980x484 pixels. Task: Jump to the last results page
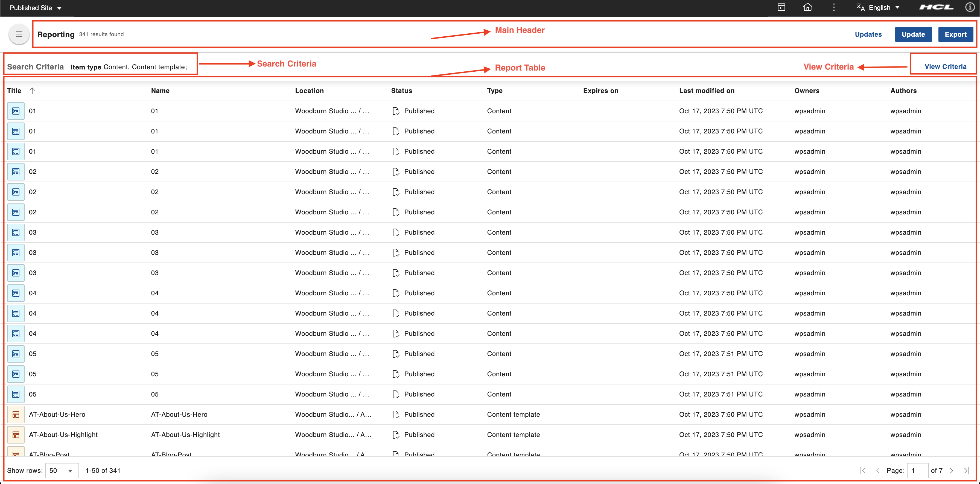pyautogui.click(x=967, y=471)
